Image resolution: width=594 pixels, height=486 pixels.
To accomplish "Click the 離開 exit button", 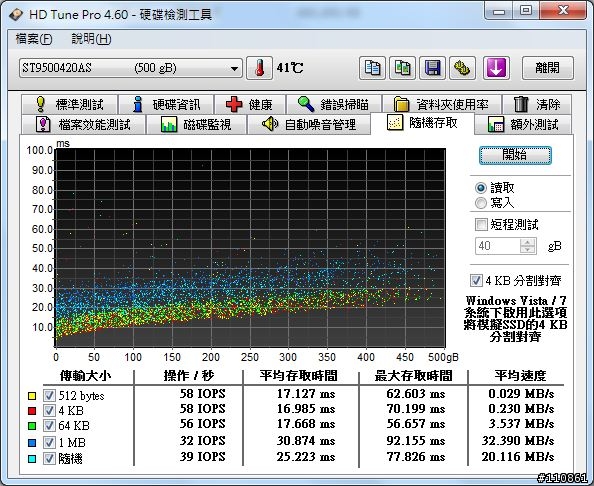I will point(548,68).
